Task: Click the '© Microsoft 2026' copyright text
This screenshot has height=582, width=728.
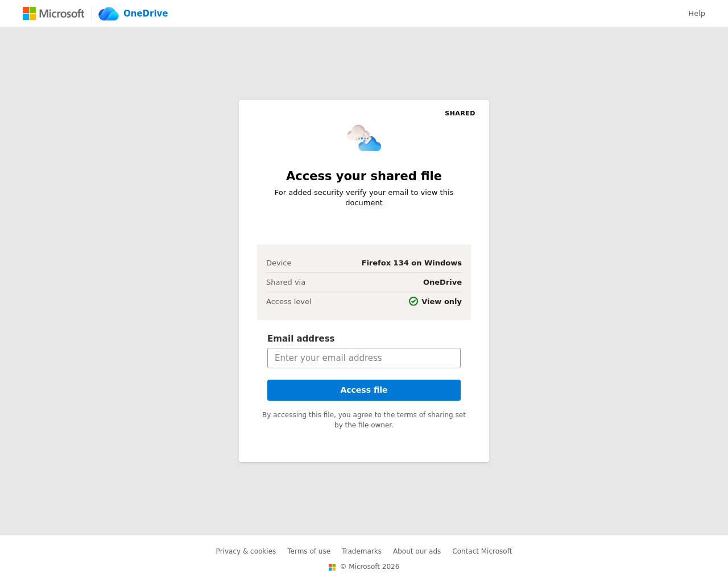Action: [370, 567]
